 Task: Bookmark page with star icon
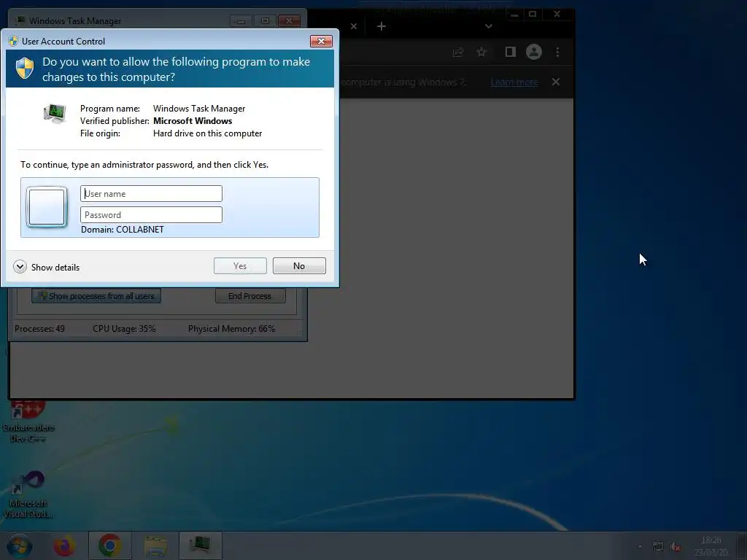[481, 52]
